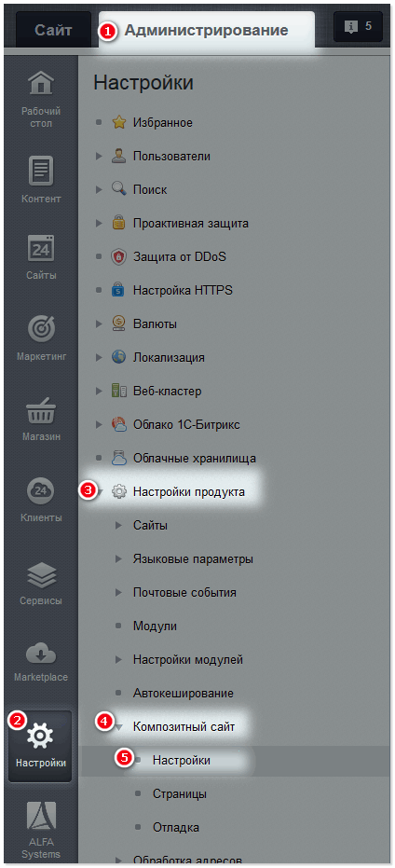Click the Локализация label
Viewport: 395px width, 868px height.
pos(169,358)
